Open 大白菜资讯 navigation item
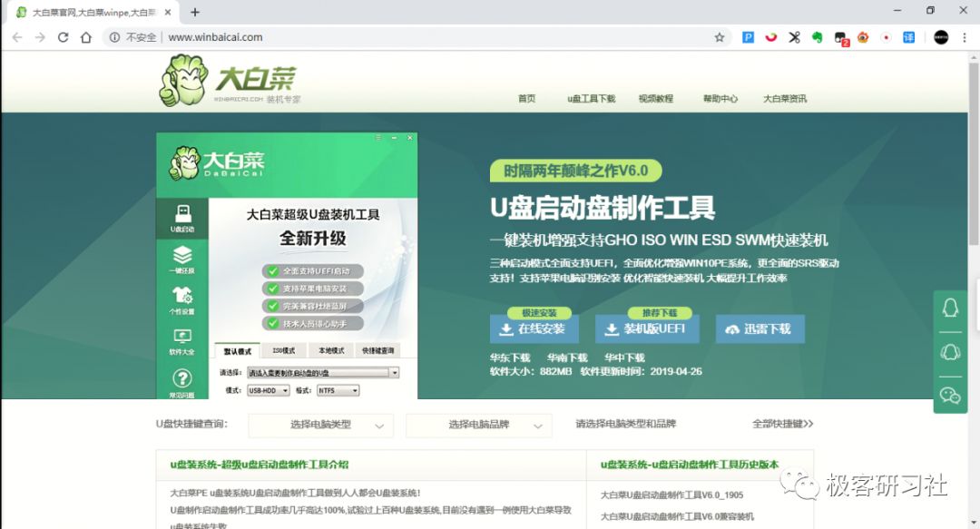The height and width of the screenshot is (529, 980). coord(785,98)
